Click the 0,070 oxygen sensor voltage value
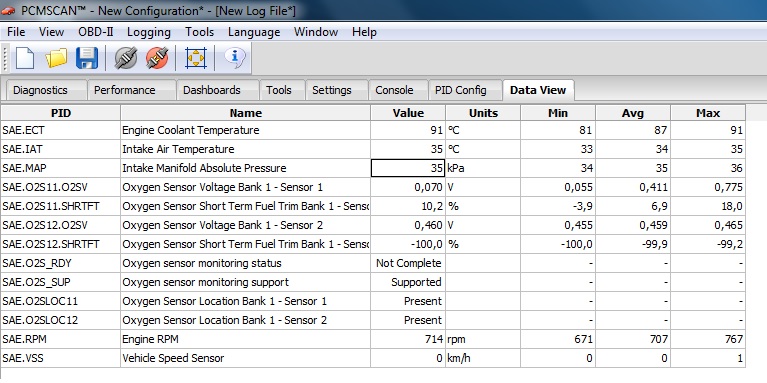Image resolution: width=767 pixels, height=383 pixels. 408,187
